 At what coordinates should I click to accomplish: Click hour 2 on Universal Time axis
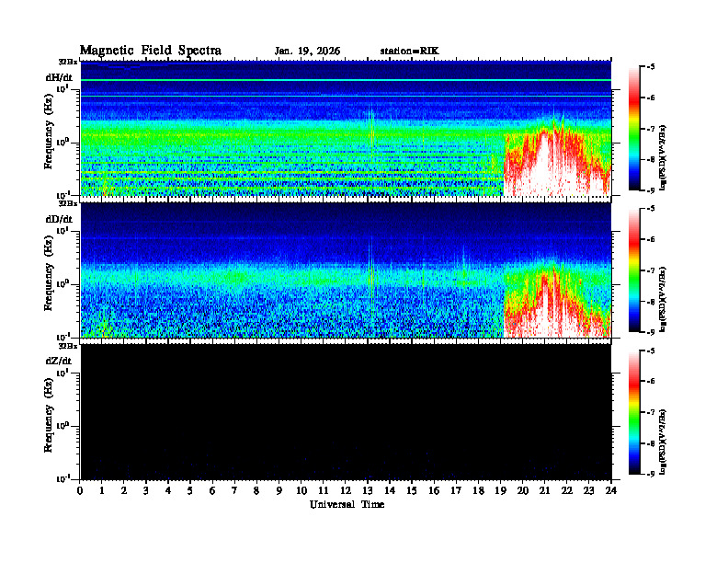tap(124, 491)
